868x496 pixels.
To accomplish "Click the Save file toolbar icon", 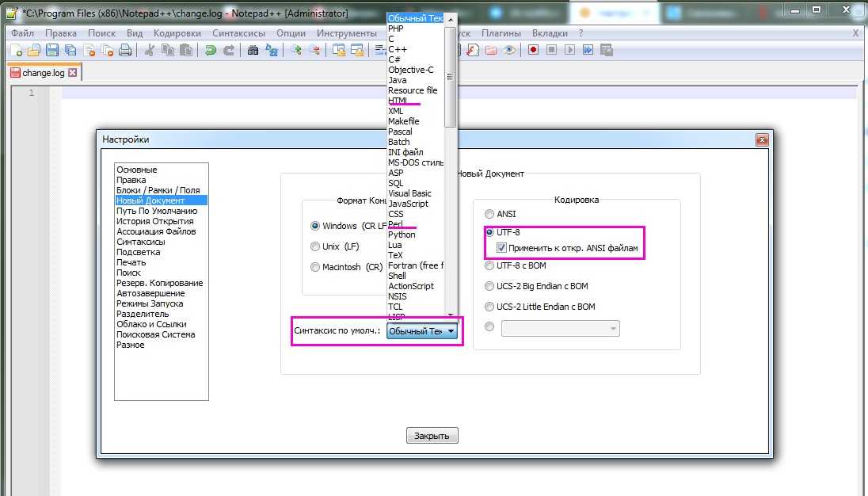I will 51,50.
